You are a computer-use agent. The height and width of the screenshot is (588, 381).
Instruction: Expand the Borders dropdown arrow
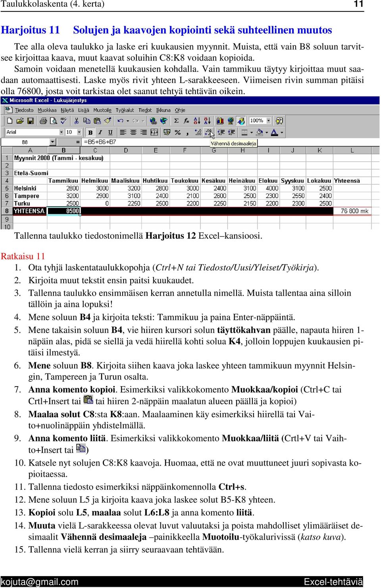pyautogui.click(x=251, y=132)
